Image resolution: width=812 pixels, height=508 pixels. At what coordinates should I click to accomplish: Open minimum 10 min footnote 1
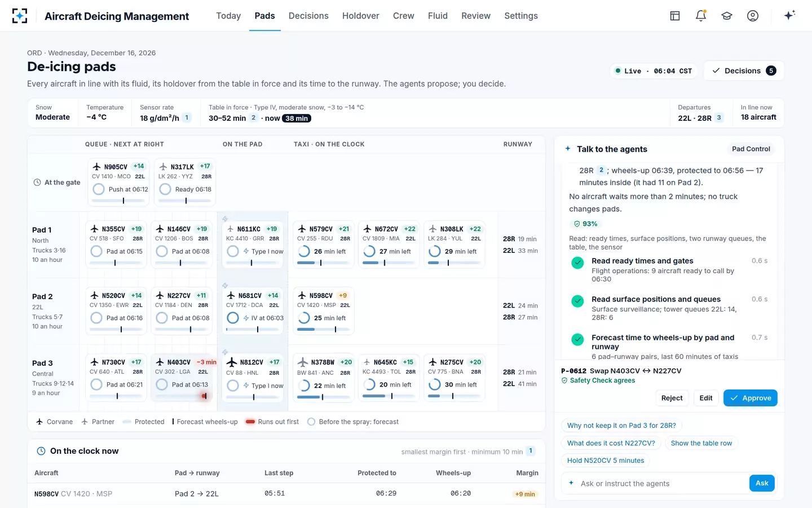(x=531, y=451)
